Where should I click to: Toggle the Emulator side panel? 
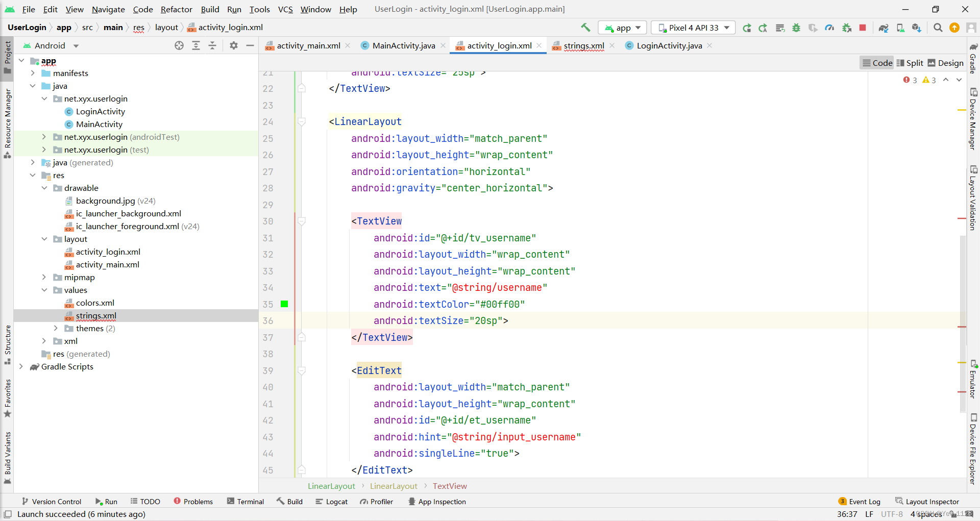pyautogui.click(x=973, y=379)
